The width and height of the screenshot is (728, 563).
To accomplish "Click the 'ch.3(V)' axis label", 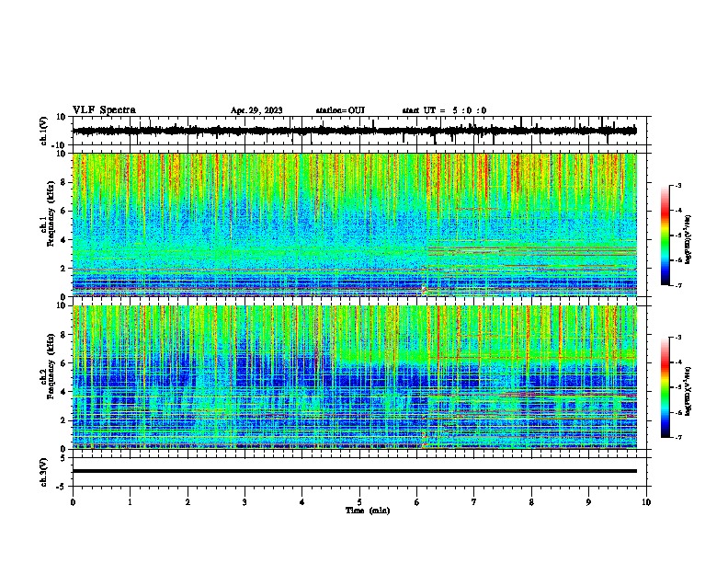I will (x=44, y=472).
